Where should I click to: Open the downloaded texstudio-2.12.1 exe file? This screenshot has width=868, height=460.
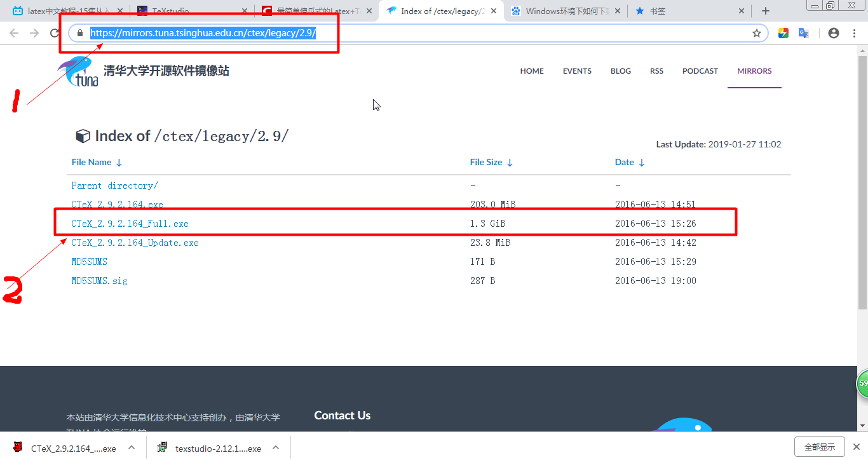click(218, 449)
